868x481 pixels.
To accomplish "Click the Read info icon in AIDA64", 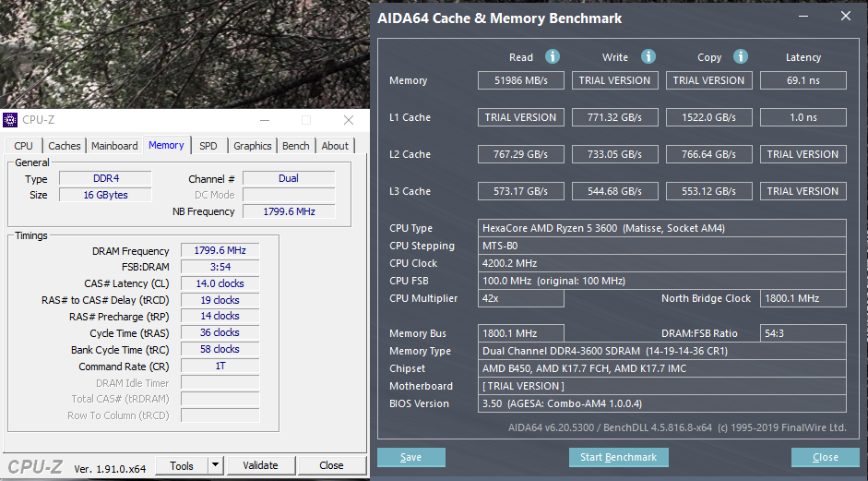I will click(x=552, y=56).
